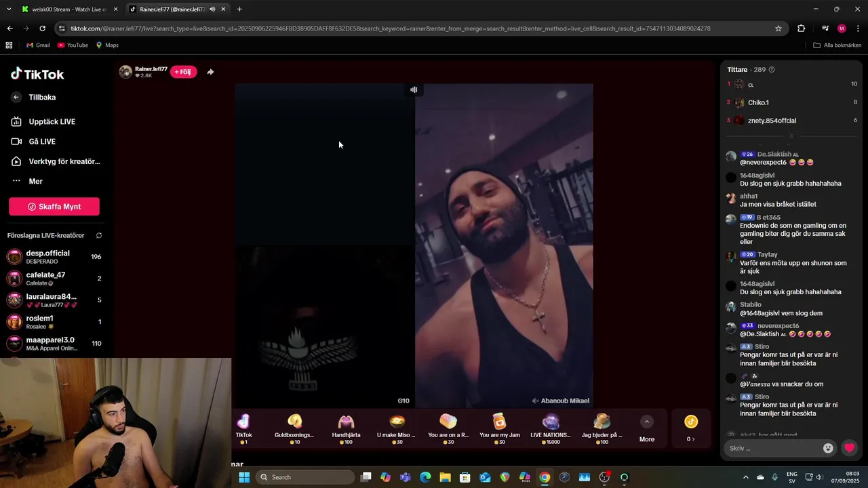Viewport: 868px width, 488px height.
Task: Open Rainer.lefi77 profile avatar
Action: click(125, 72)
